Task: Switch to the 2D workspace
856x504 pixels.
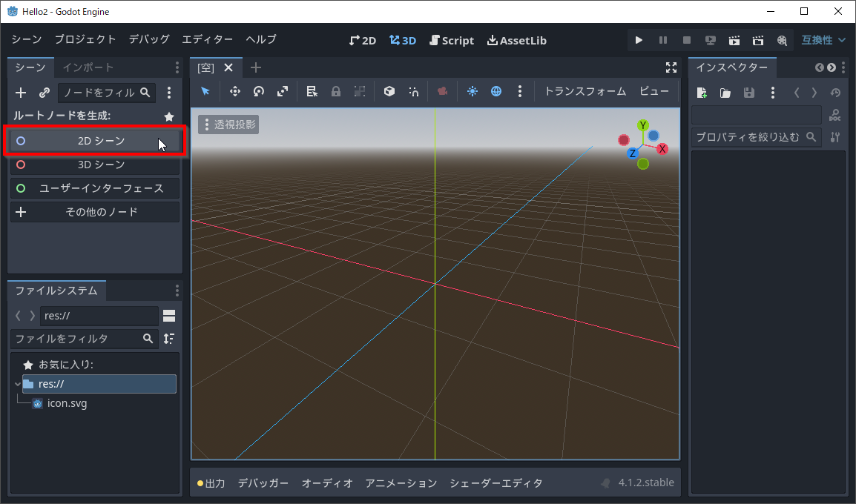Action: [363, 40]
